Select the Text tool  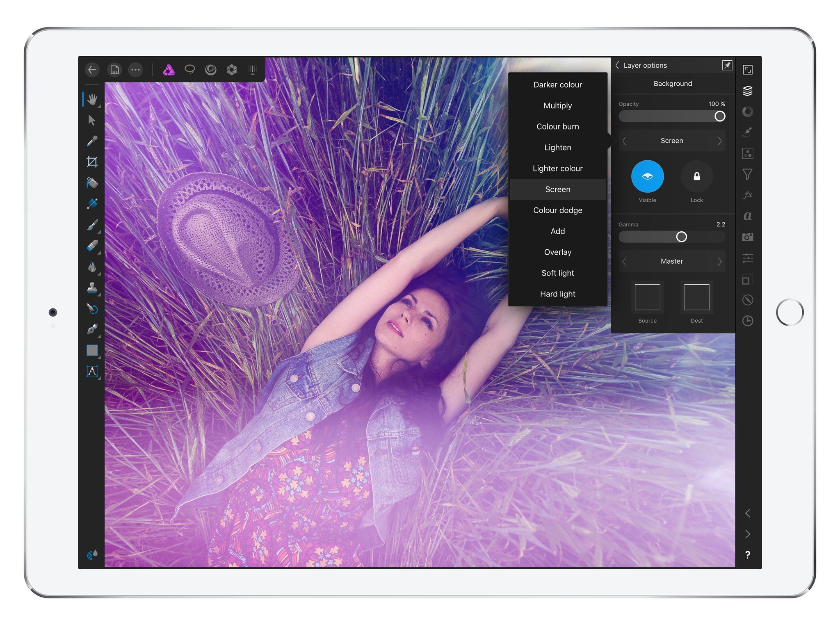[92, 371]
